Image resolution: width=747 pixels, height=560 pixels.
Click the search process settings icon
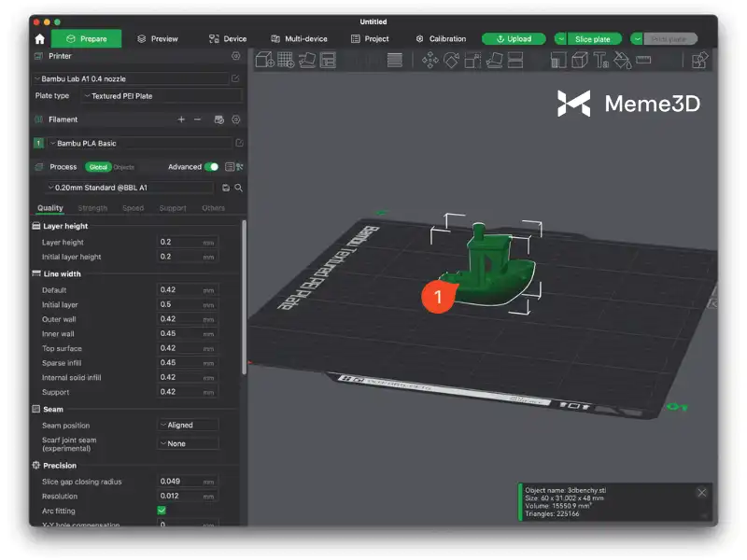click(x=239, y=188)
